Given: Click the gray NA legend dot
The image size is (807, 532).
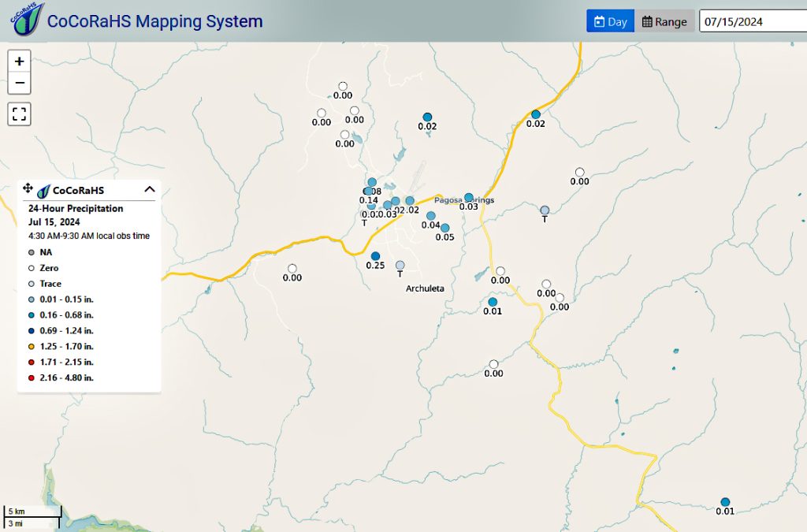Looking at the screenshot, I should (x=32, y=253).
